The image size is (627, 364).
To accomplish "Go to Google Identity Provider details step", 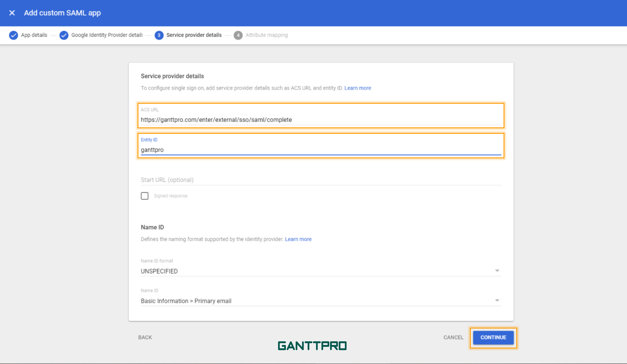I will pos(107,35).
